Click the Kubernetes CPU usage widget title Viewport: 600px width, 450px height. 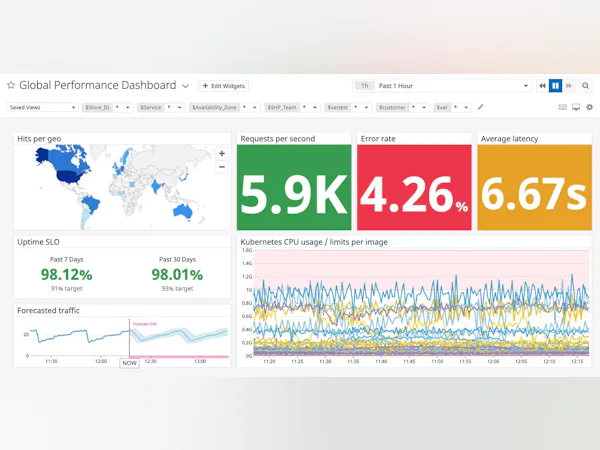314,242
